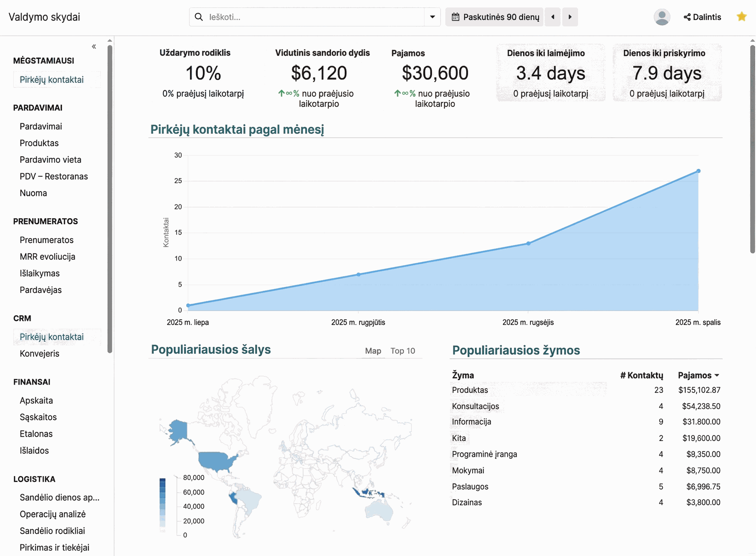The image size is (756, 556).
Task: Click the search magnifier icon
Action: coord(199,17)
